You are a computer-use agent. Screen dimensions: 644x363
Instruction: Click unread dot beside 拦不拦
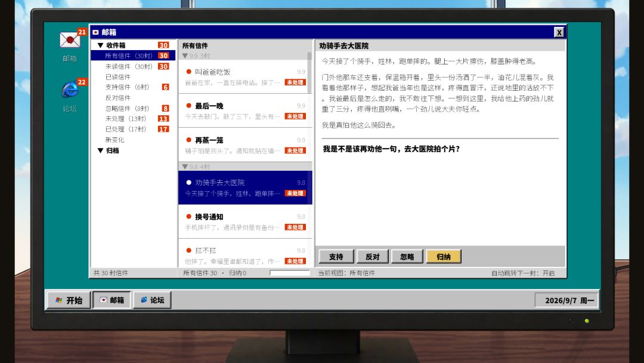pyautogui.click(x=189, y=250)
